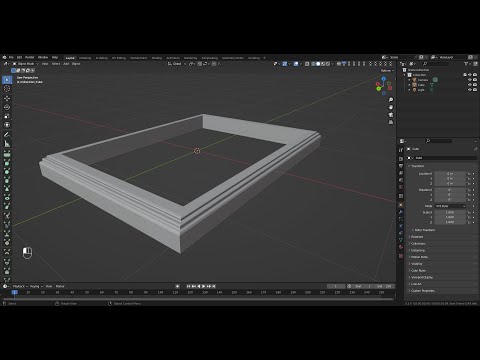Select the Scale tool
480x360 pixels.
pos(7,116)
